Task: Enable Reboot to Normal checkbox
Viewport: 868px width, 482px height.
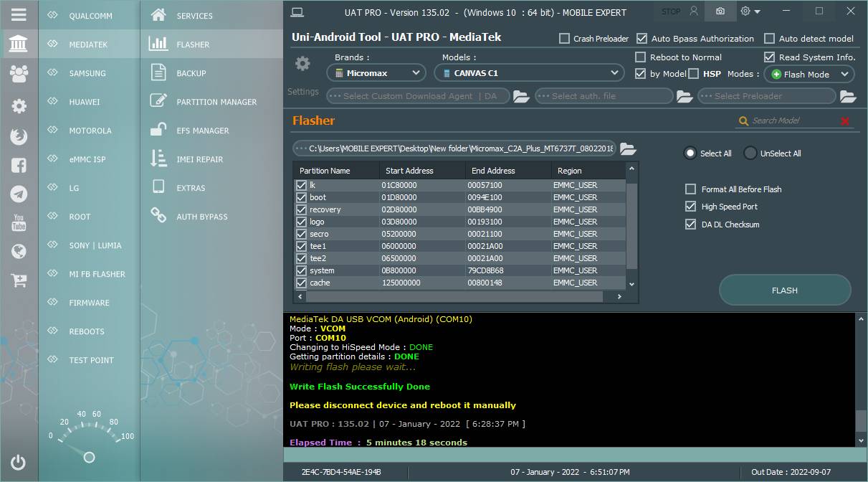Action: [x=640, y=57]
